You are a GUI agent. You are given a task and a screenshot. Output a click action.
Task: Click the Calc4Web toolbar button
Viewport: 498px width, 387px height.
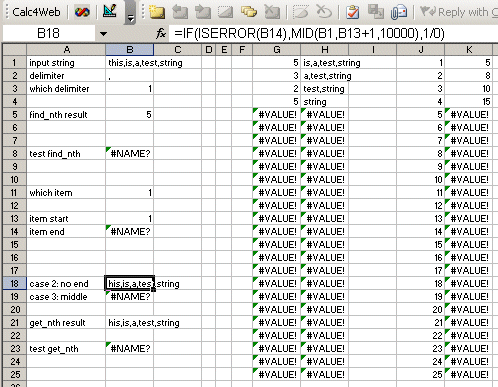point(36,12)
